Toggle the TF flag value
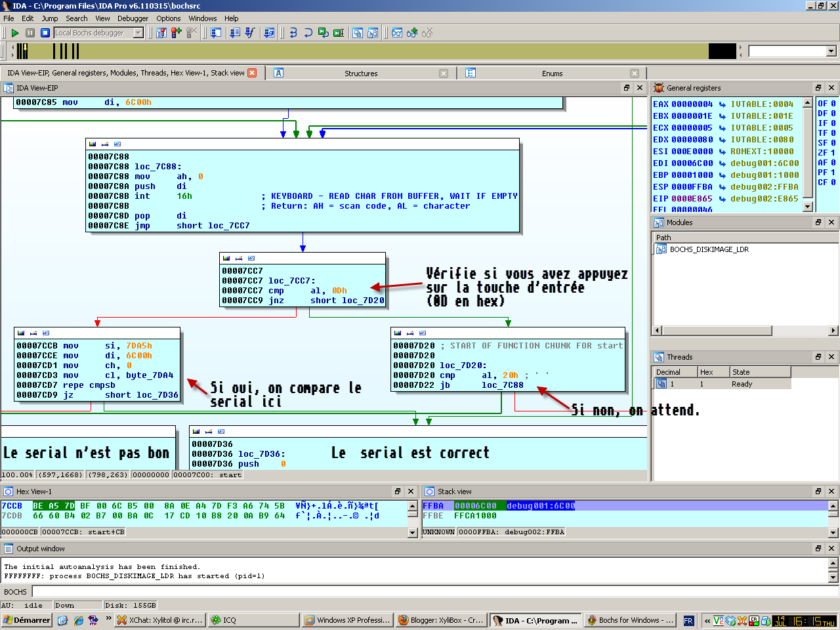Screen dimensions: 840x630 click(x=833, y=133)
